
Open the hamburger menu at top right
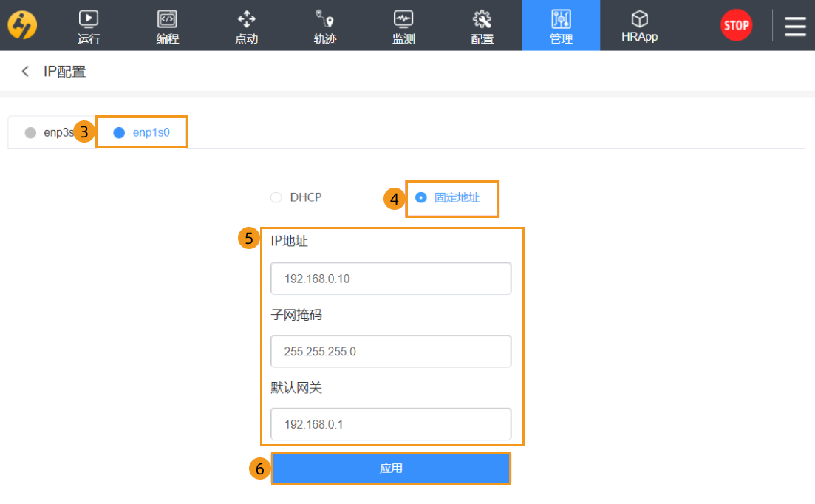(x=795, y=26)
